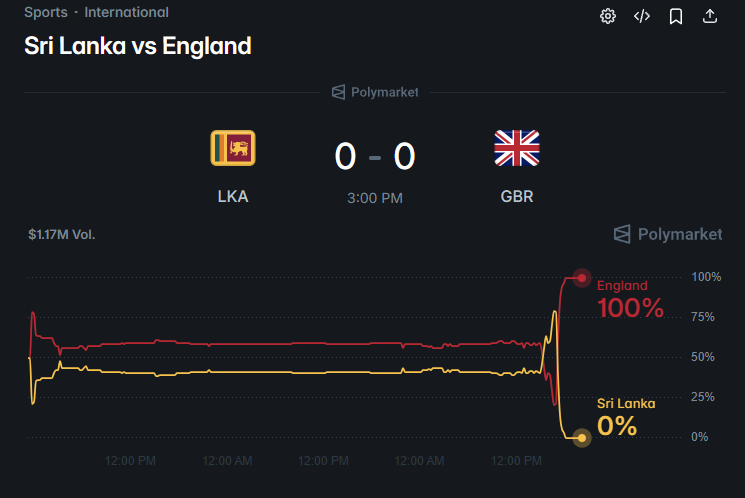Click the share upload icon

pyautogui.click(x=710, y=16)
